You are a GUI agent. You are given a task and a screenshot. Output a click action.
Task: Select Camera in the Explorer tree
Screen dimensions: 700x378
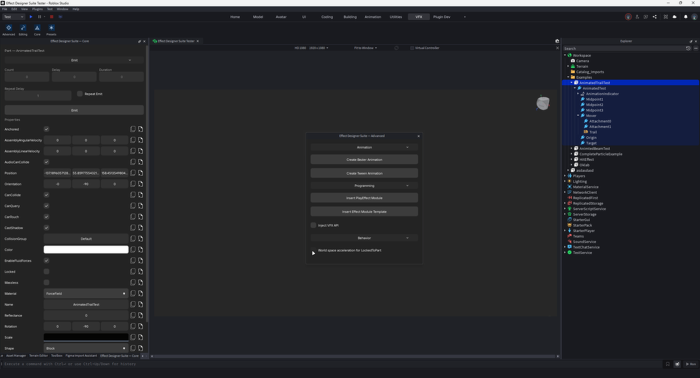click(x=582, y=61)
